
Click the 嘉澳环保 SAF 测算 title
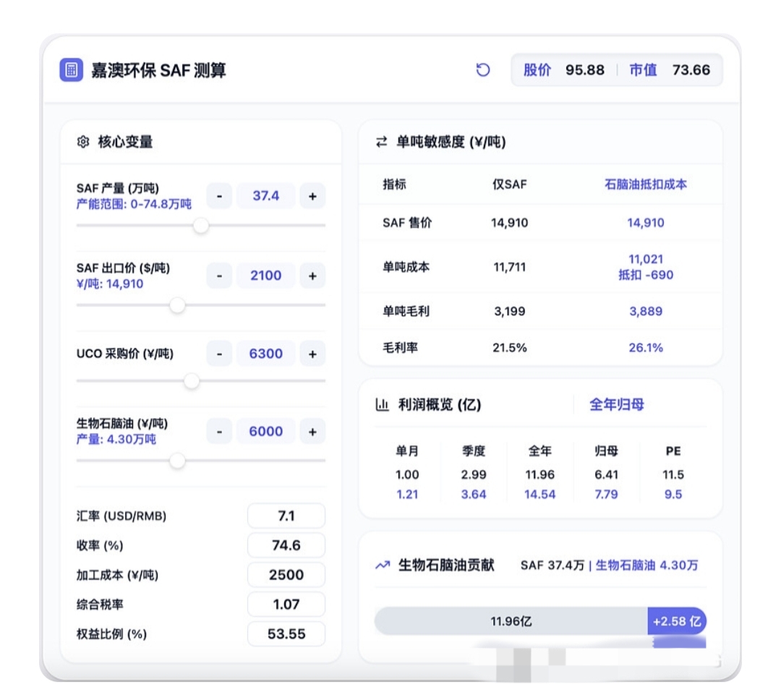click(x=158, y=70)
